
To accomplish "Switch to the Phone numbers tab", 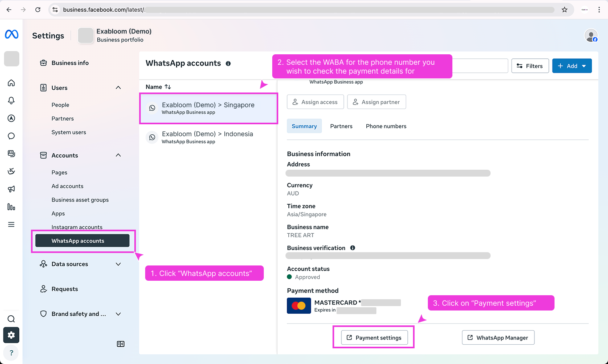I will point(386,126).
